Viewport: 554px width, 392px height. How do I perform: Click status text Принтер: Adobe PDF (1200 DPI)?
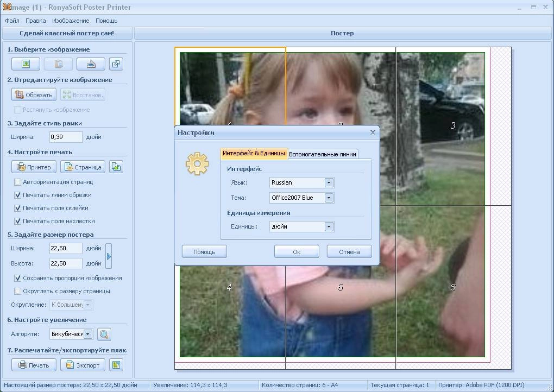481,385
